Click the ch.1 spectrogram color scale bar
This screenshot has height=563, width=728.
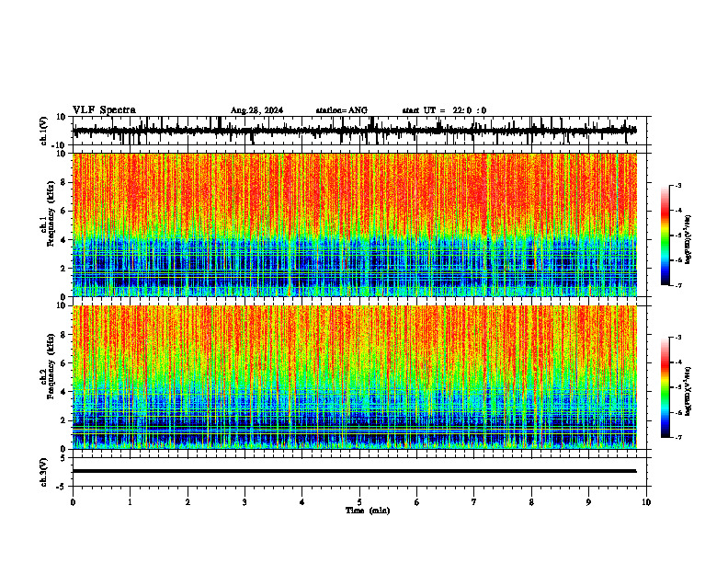[x=665, y=236]
